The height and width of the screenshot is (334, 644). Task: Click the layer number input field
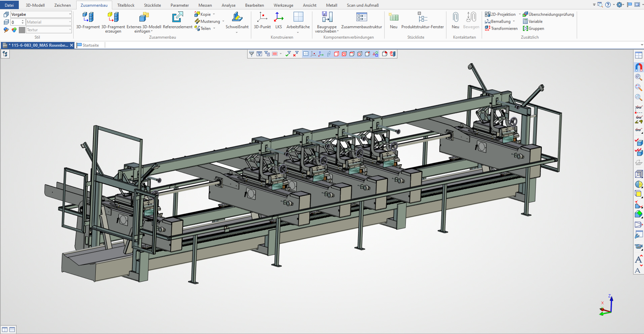point(16,22)
